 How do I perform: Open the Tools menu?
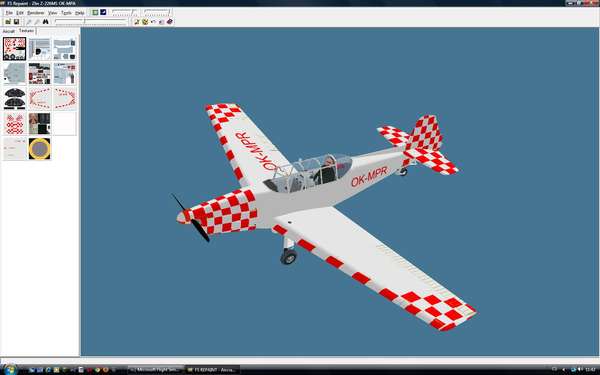point(66,13)
